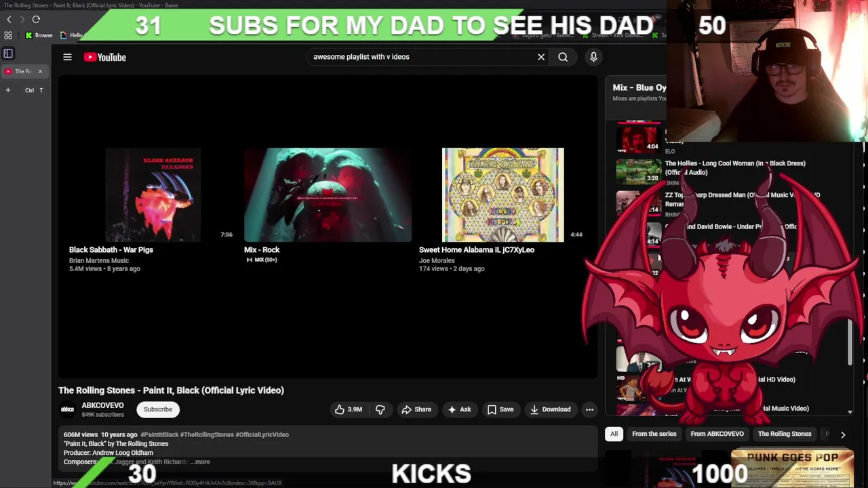Image resolution: width=868 pixels, height=488 pixels.
Task: Click #PaintItBlack hashtag
Action: tap(159, 434)
